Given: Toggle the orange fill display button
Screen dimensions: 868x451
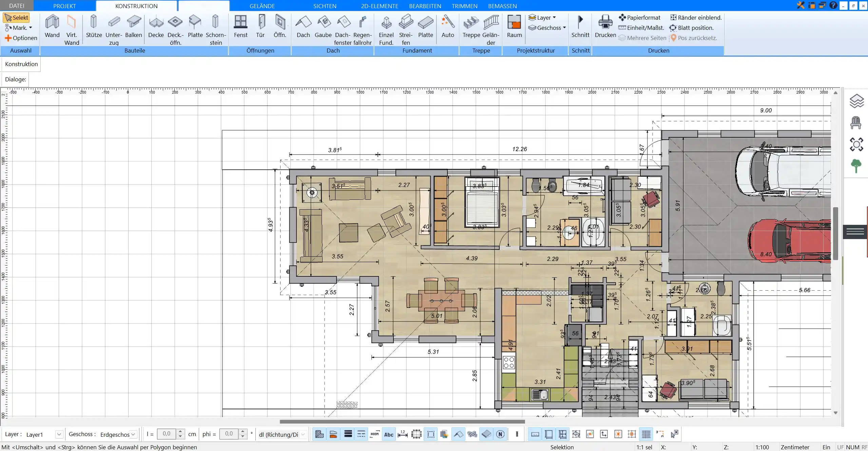Looking at the screenshot, I should [333, 434].
